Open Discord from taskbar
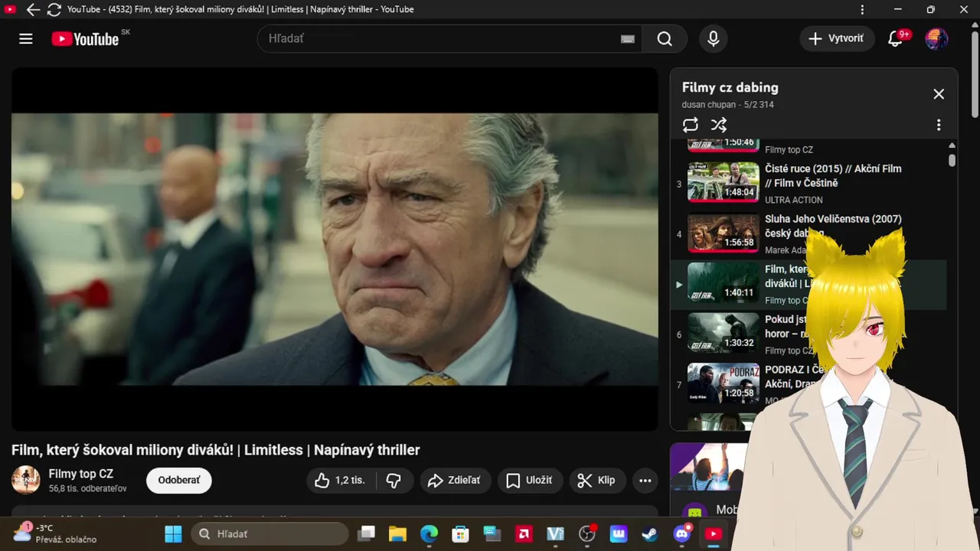 click(681, 533)
